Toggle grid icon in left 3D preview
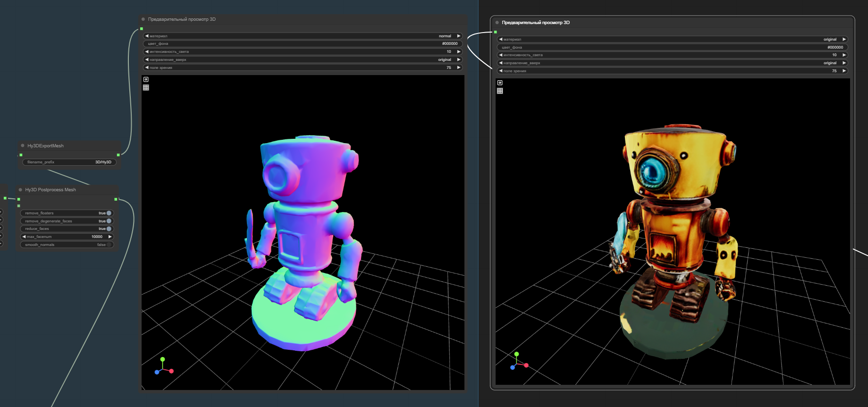This screenshot has width=868, height=407. (x=146, y=87)
